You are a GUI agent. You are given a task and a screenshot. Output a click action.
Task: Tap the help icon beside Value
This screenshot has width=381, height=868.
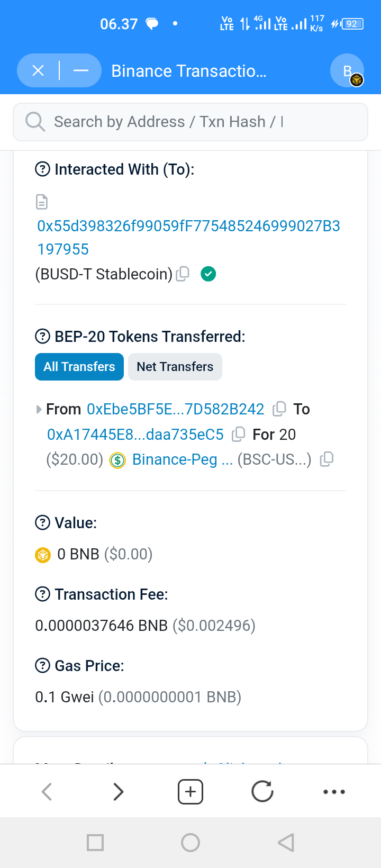tap(42, 523)
